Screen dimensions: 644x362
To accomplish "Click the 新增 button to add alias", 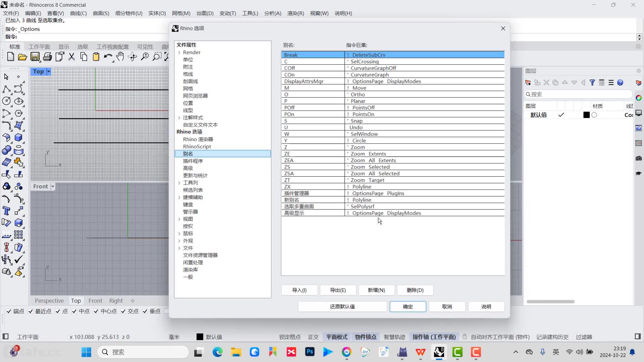I will coord(376,290).
